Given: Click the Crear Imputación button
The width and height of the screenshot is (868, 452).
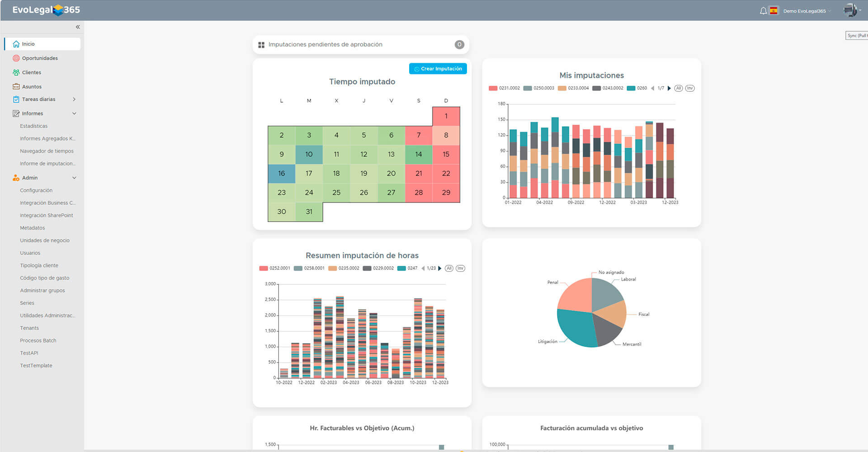Looking at the screenshot, I should click(x=438, y=69).
